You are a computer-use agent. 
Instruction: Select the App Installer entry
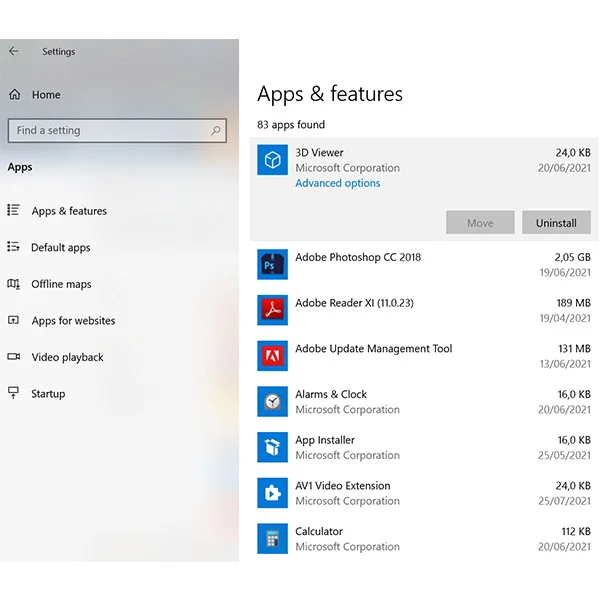click(424, 447)
